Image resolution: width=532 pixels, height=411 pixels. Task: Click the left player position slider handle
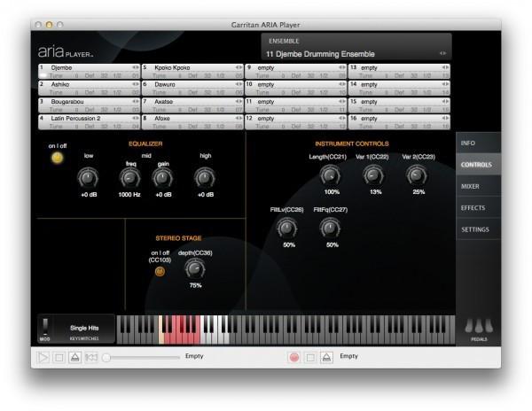(106, 358)
